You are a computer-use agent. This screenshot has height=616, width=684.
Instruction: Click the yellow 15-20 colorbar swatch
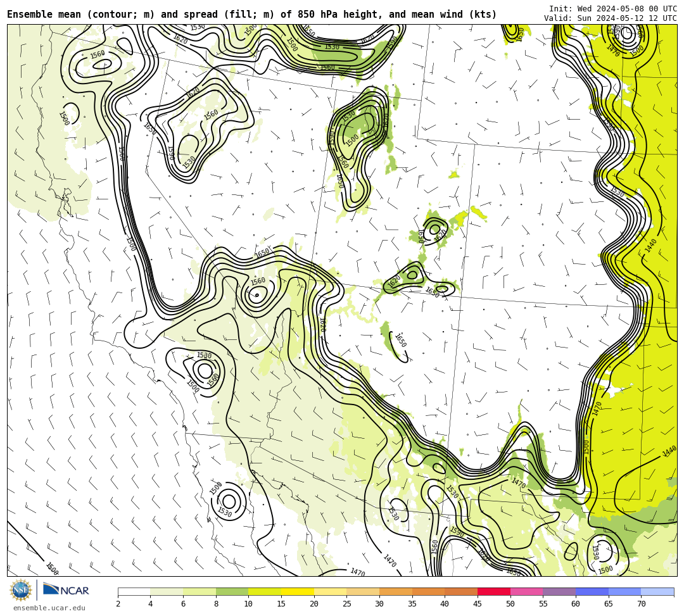[x=298, y=591]
